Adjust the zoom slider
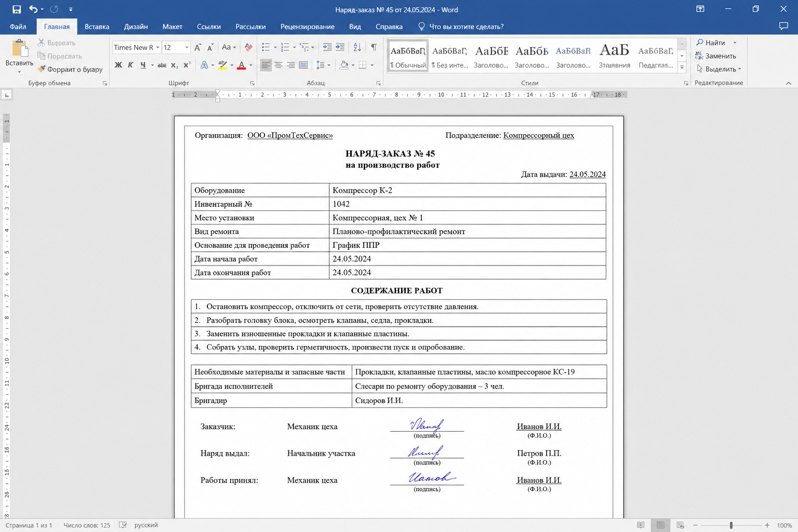Screen dimensions: 798x532 click(x=731, y=525)
